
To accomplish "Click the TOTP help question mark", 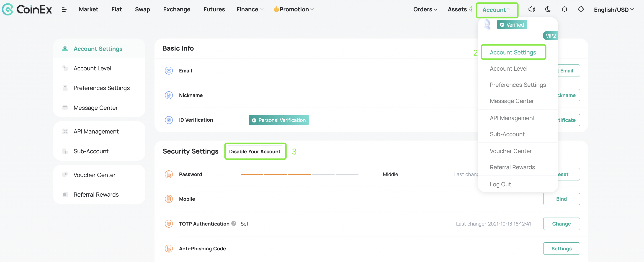I will [x=234, y=223].
